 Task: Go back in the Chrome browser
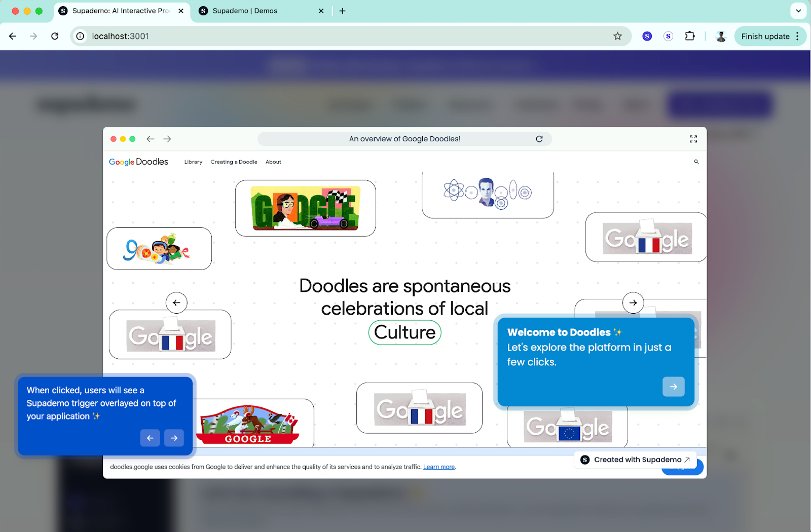click(13, 36)
